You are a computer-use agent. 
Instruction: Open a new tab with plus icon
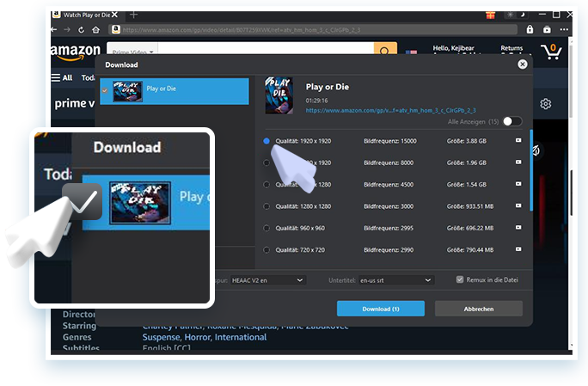tap(133, 15)
